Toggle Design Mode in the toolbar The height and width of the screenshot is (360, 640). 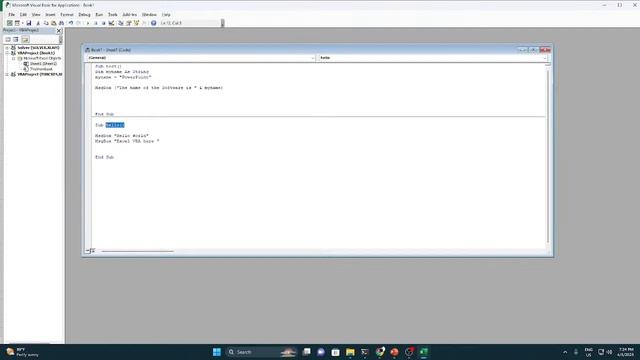click(x=111, y=23)
